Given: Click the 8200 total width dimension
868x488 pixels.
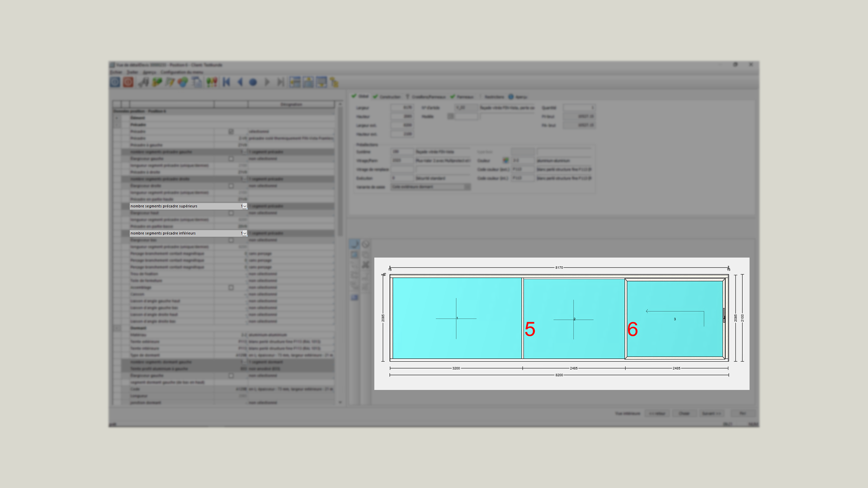Looking at the screenshot, I should [559, 375].
